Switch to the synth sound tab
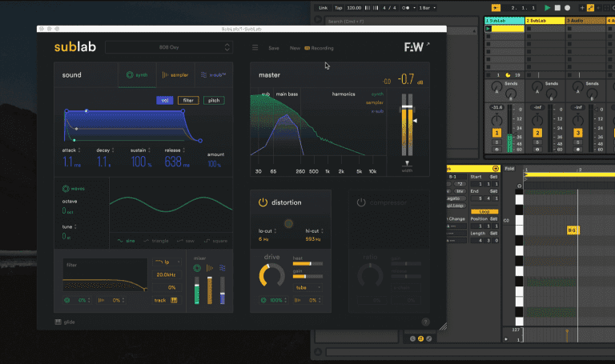This screenshot has width=615, height=364. 137,75
